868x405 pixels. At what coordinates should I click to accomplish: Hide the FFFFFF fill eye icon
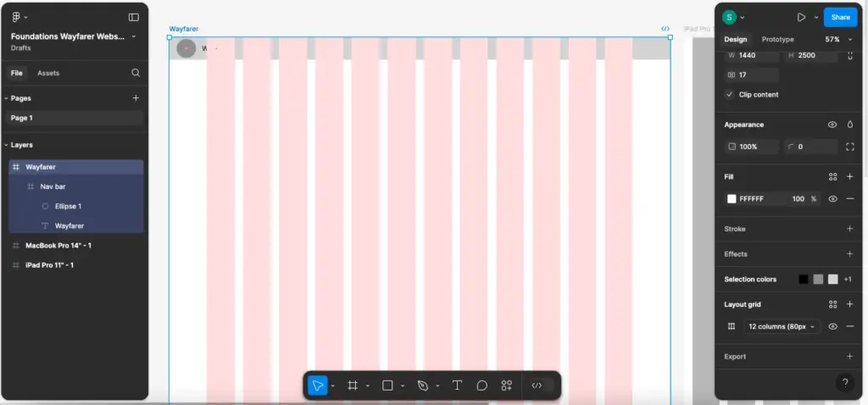[832, 198]
